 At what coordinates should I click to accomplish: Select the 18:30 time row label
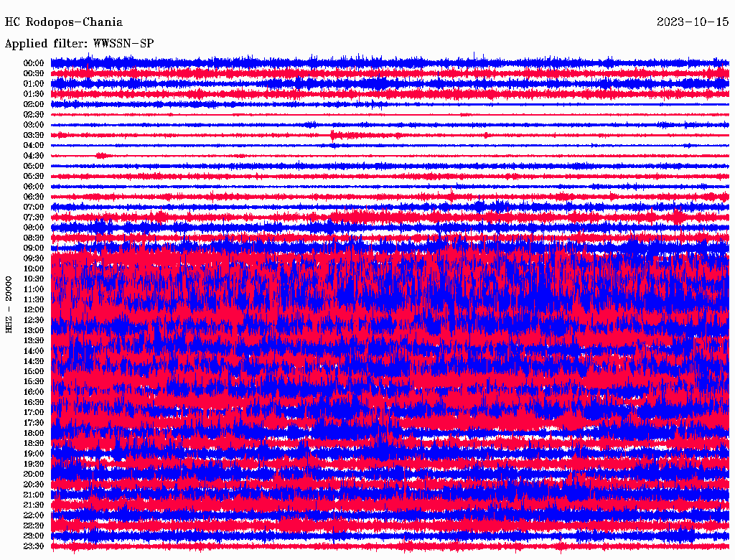pyautogui.click(x=34, y=444)
